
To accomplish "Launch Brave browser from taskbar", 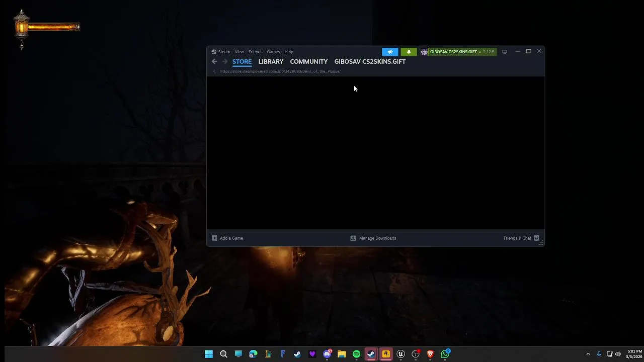I will (430, 354).
